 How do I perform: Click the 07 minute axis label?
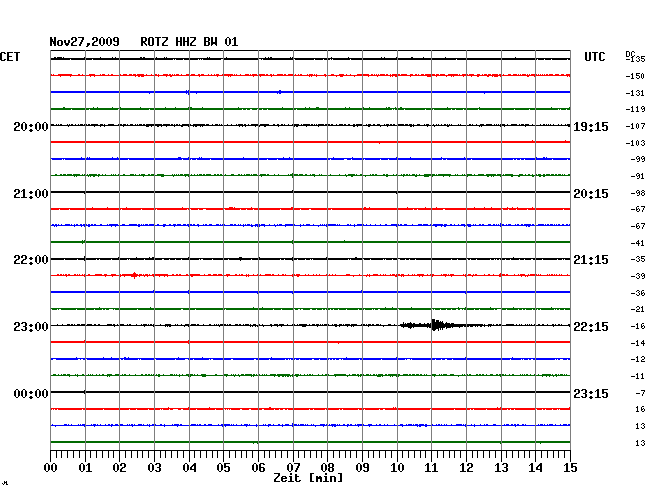coord(293,468)
